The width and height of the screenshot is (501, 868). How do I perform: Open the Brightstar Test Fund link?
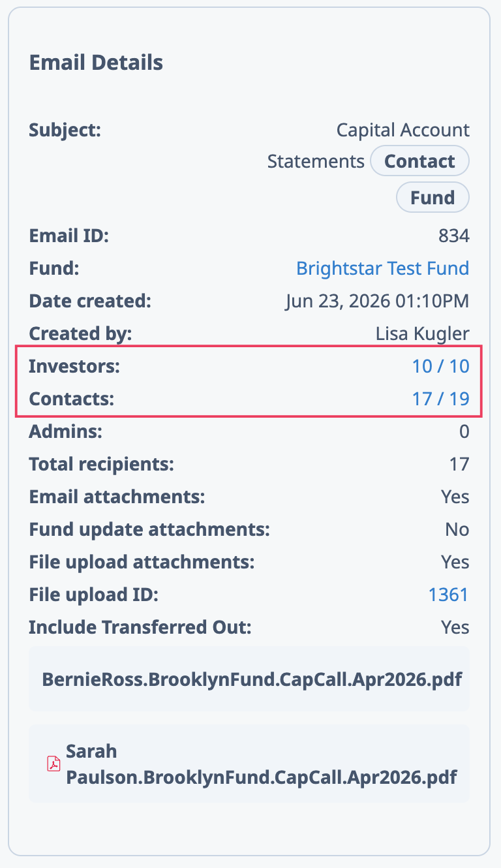pos(382,268)
